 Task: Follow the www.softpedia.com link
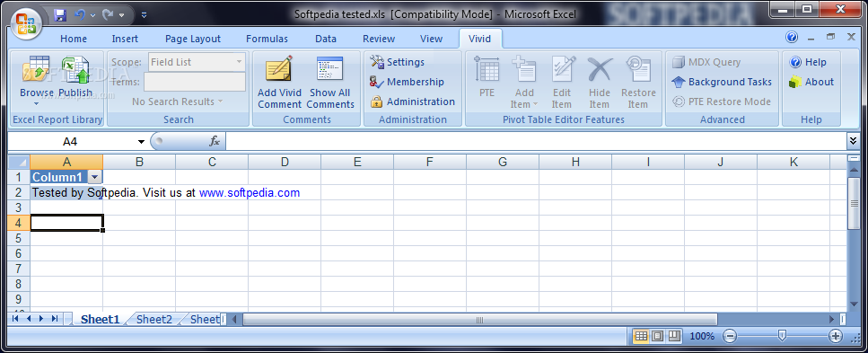pyautogui.click(x=250, y=193)
